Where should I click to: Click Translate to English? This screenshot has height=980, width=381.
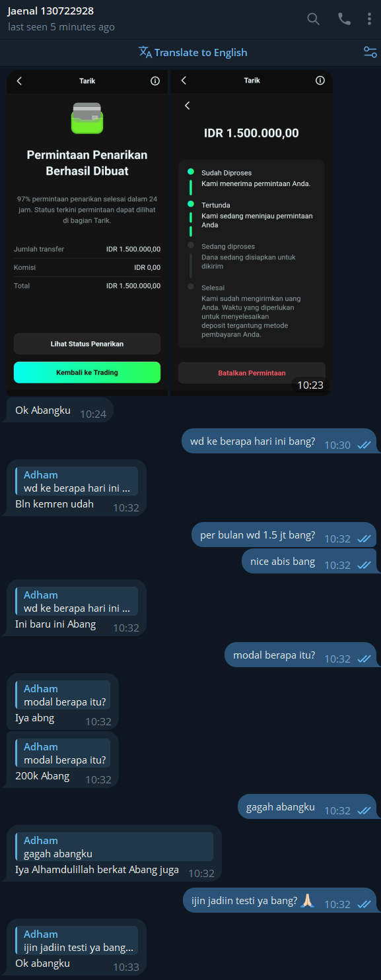click(x=201, y=52)
